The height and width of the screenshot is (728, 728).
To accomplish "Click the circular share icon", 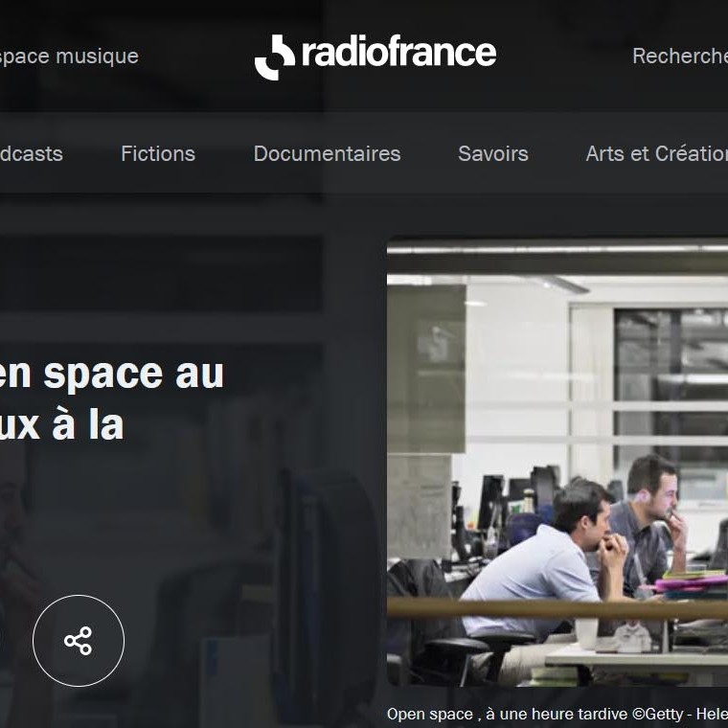I will point(79,640).
